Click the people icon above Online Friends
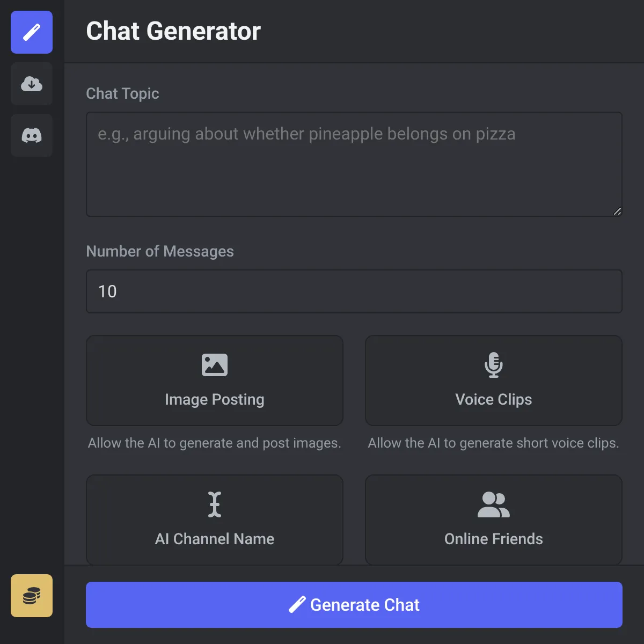 click(x=493, y=504)
